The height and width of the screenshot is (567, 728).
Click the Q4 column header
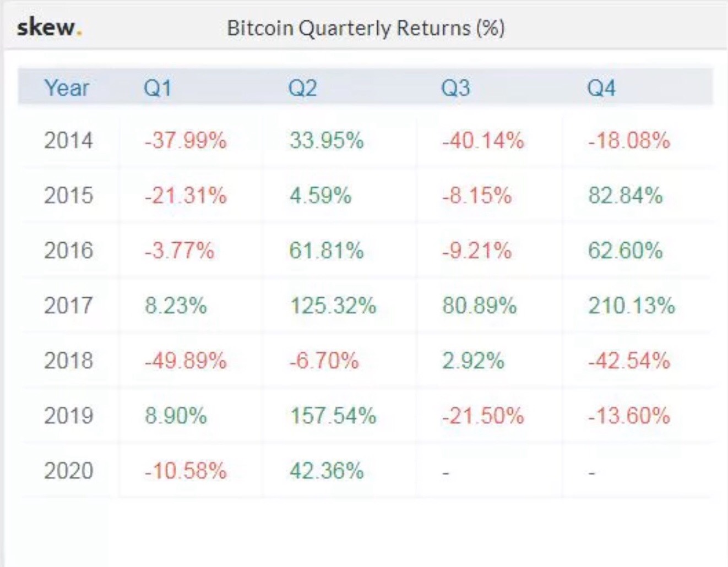(601, 88)
